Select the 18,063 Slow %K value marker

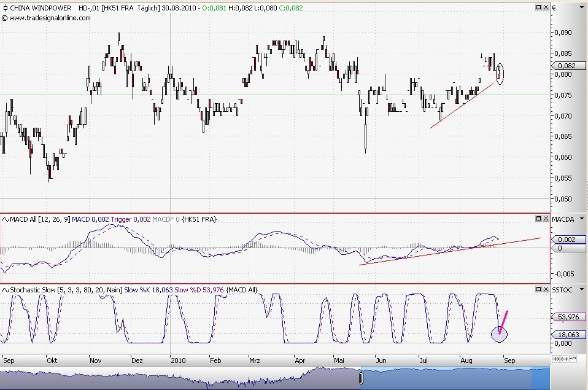pyautogui.click(x=568, y=335)
